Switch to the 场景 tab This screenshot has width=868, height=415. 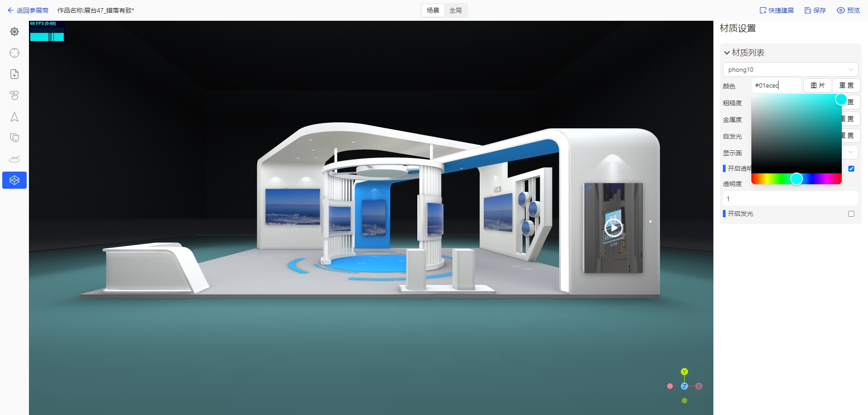click(433, 10)
